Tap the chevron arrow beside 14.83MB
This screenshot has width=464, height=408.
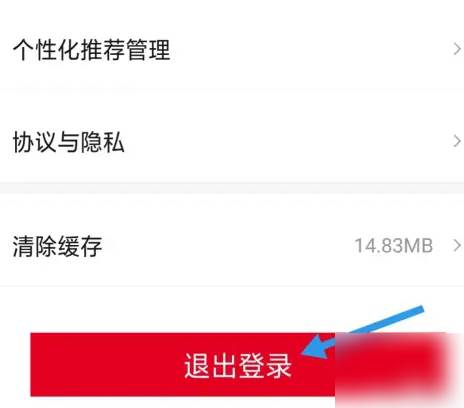[x=457, y=246]
